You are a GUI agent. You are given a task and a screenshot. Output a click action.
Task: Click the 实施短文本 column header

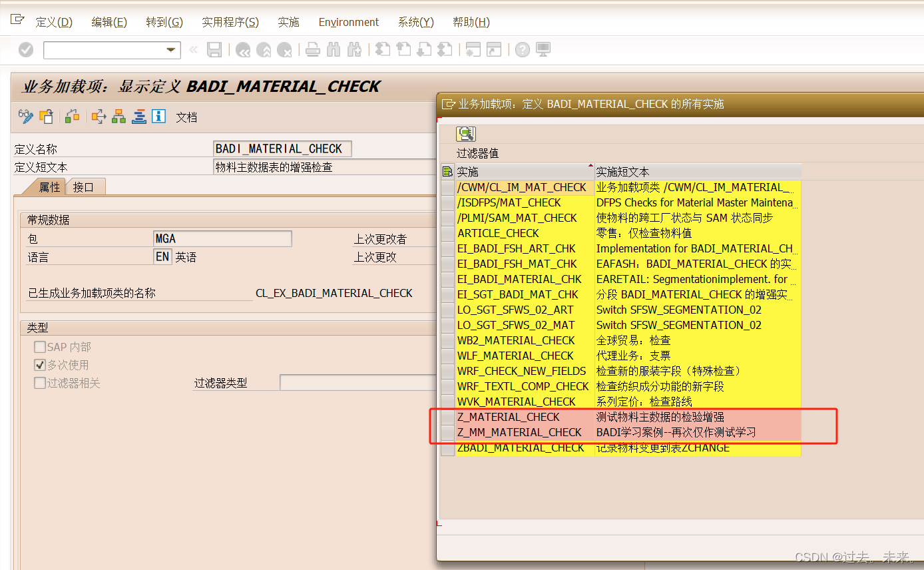tap(698, 172)
